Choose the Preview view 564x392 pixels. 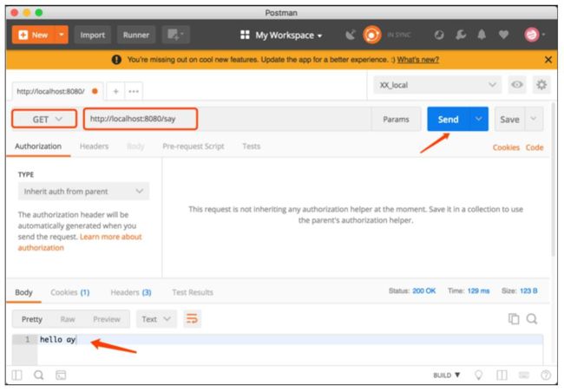(107, 319)
